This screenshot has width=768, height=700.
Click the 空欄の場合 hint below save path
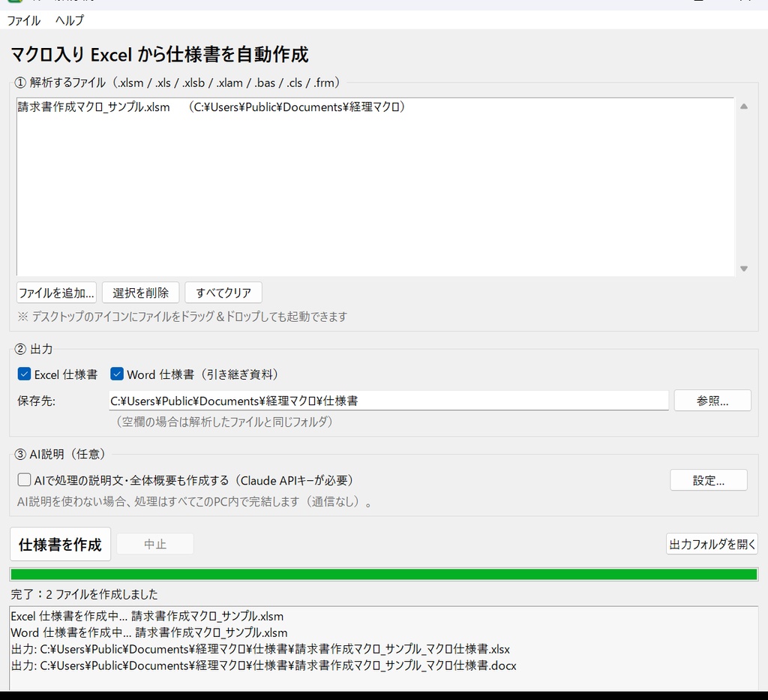point(223,422)
